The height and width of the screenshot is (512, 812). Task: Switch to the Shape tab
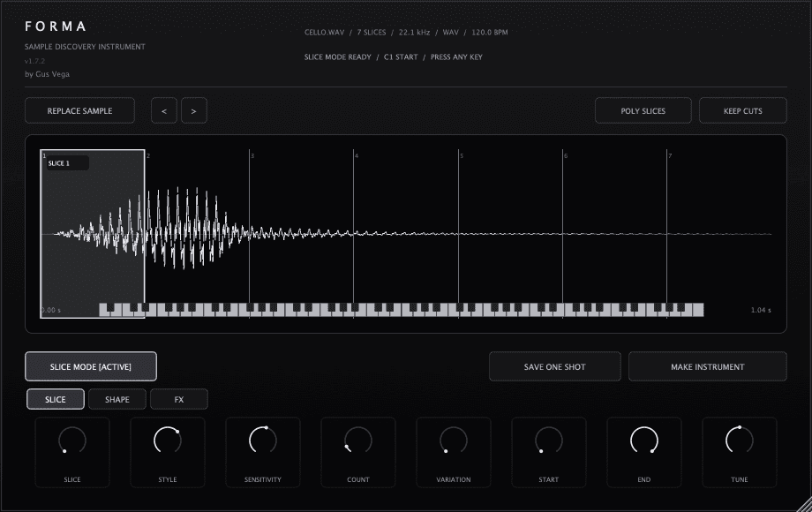click(117, 399)
